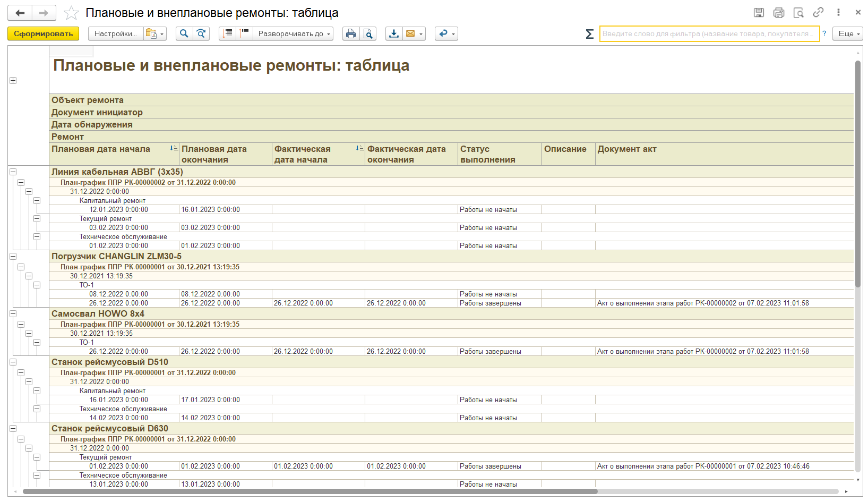The height and width of the screenshot is (501, 868).
Task: Click the Сформировать button
Action: click(x=44, y=33)
